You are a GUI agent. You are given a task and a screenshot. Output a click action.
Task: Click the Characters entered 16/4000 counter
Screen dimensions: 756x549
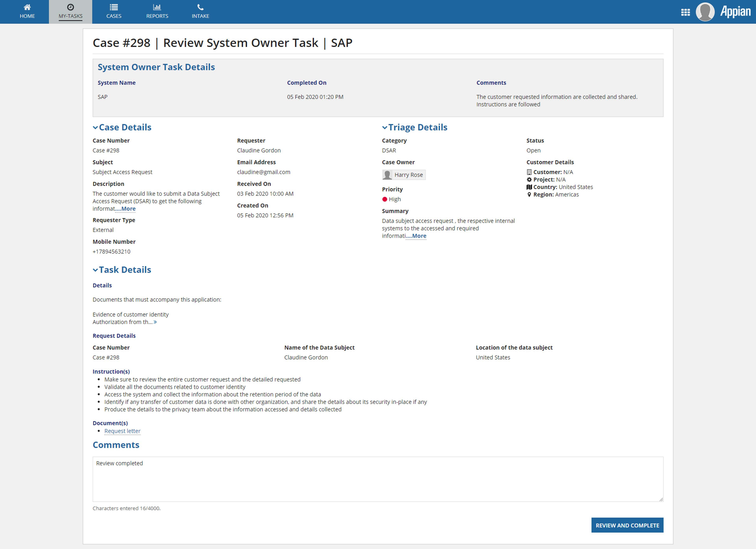click(x=126, y=508)
